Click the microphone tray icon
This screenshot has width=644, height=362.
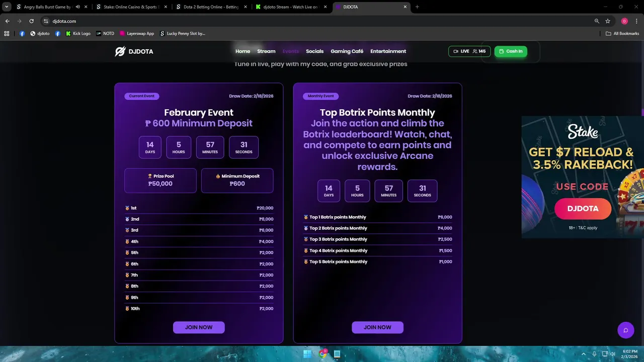tap(594, 354)
